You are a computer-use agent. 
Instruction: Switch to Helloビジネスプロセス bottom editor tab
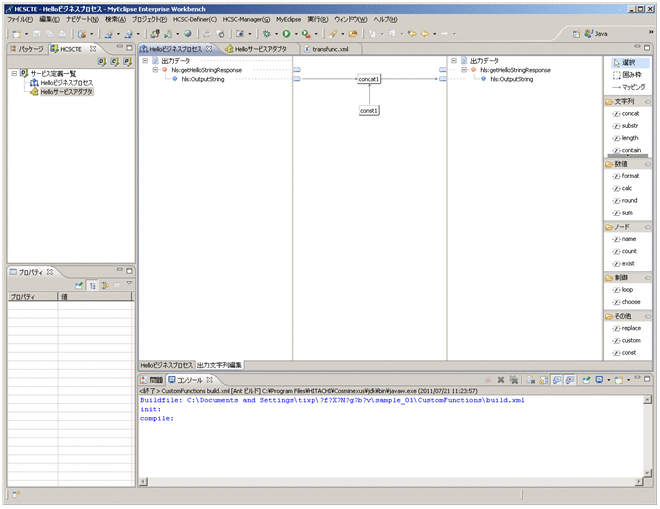(165, 365)
